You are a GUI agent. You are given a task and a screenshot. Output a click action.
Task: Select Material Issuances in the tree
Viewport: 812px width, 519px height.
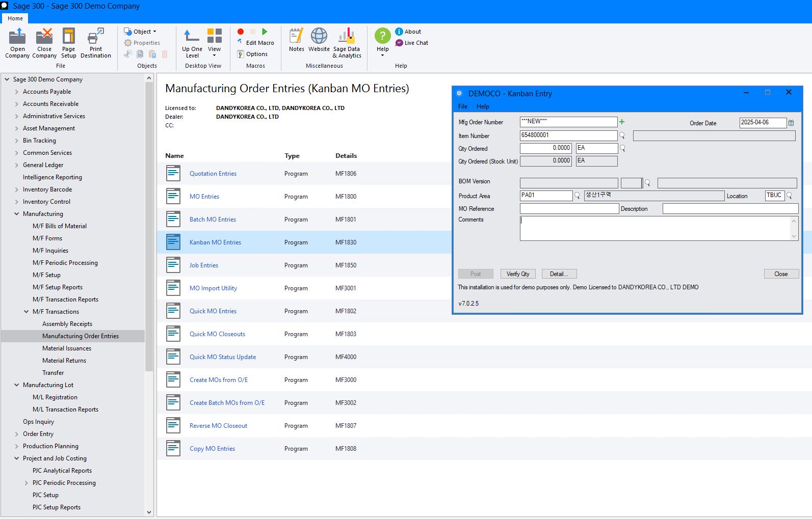67,348
